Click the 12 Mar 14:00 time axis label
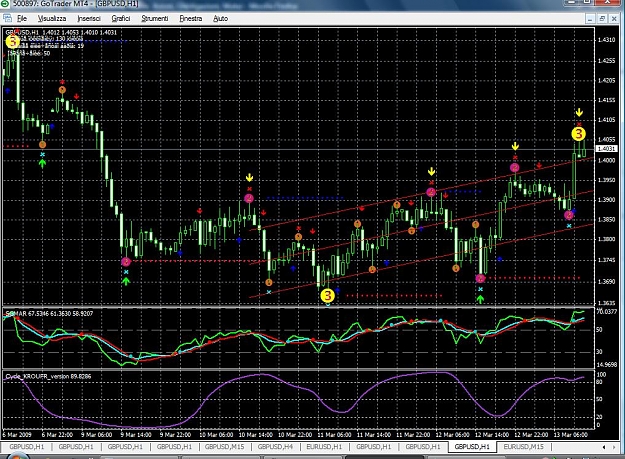 [x=491, y=434]
